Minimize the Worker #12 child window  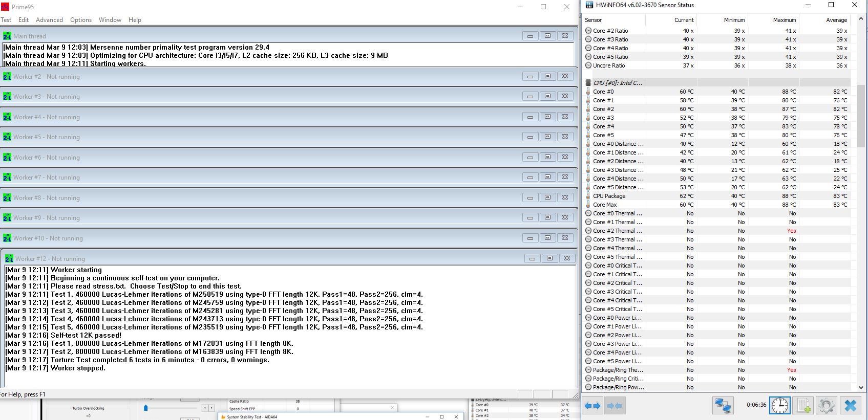pyautogui.click(x=532, y=258)
